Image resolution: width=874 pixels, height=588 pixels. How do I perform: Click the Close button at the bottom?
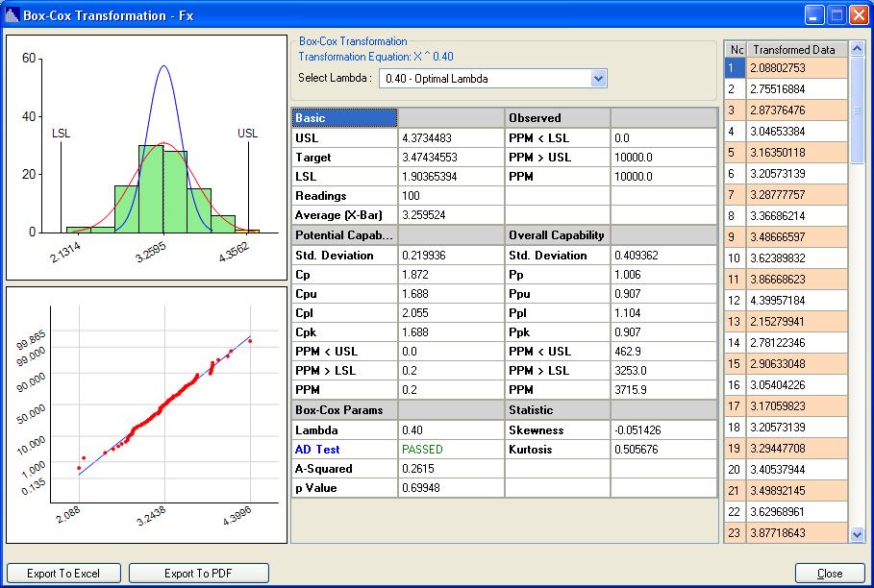[830, 573]
